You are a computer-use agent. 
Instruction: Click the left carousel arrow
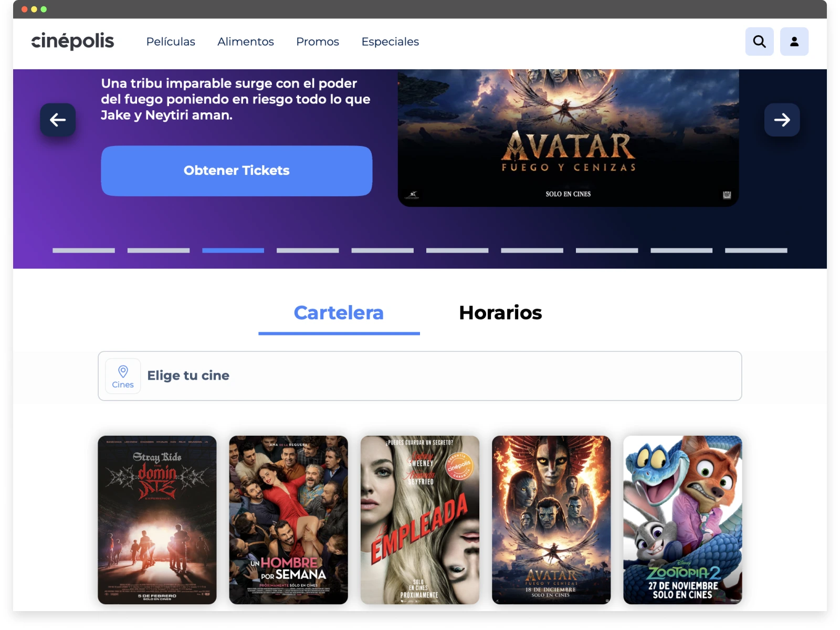[58, 120]
